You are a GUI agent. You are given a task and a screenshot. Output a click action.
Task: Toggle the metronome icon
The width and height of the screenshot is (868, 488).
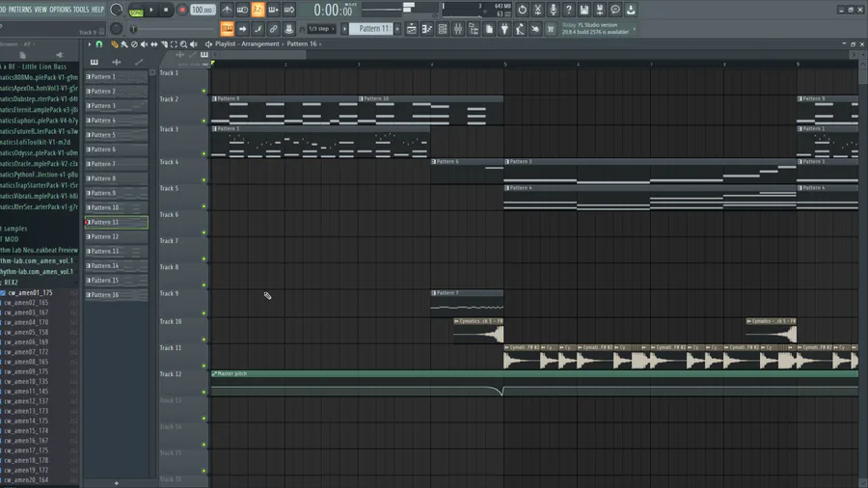(x=227, y=10)
